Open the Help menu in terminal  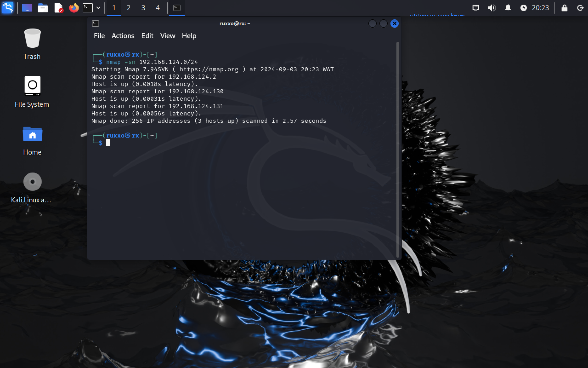click(x=189, y=36)
